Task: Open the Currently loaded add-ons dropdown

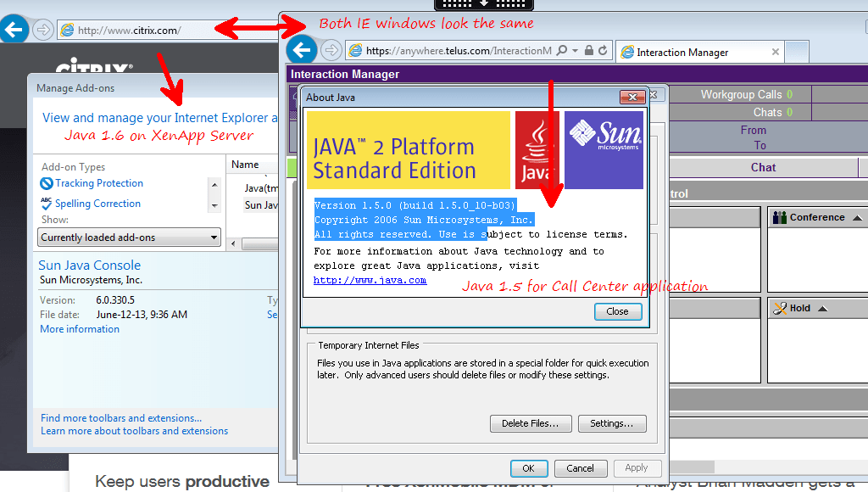Action: point(129,238)
